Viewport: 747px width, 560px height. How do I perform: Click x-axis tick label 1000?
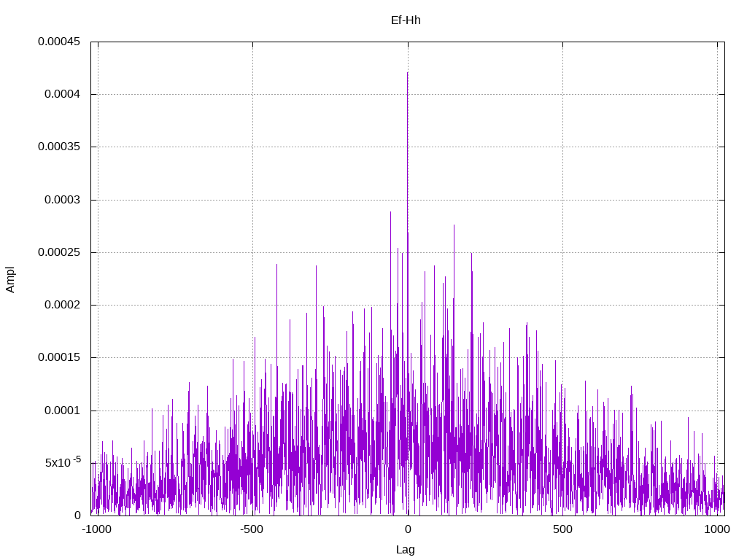click(x=717, y=529)
